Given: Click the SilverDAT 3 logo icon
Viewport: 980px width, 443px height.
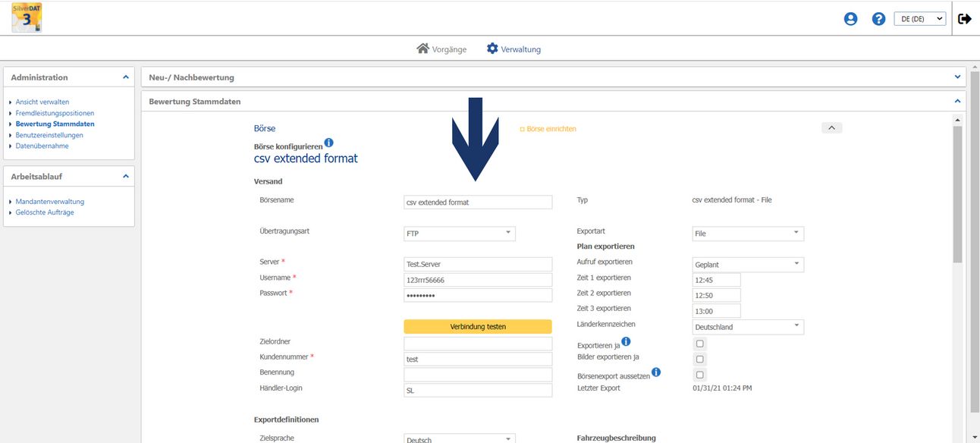Looking at the screenshot, I should tap(27, 18).
